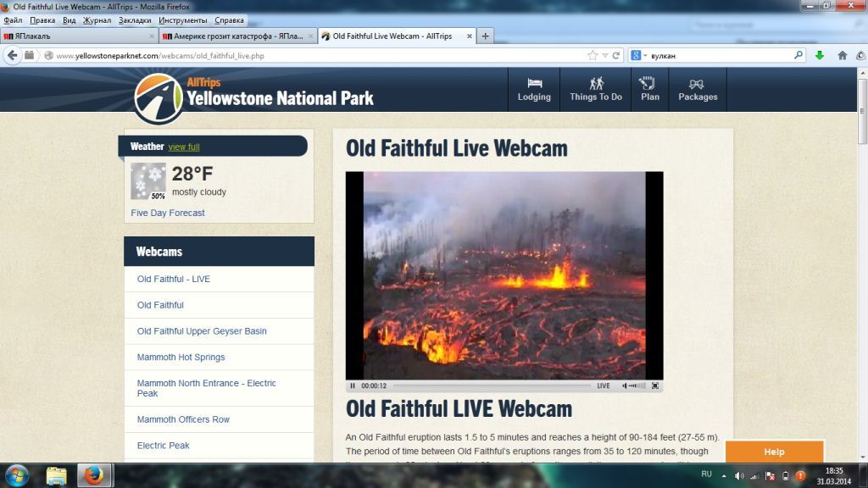Close the Old Faithful Live Webcam tab

pyautogui.click(x=470, y=36)
